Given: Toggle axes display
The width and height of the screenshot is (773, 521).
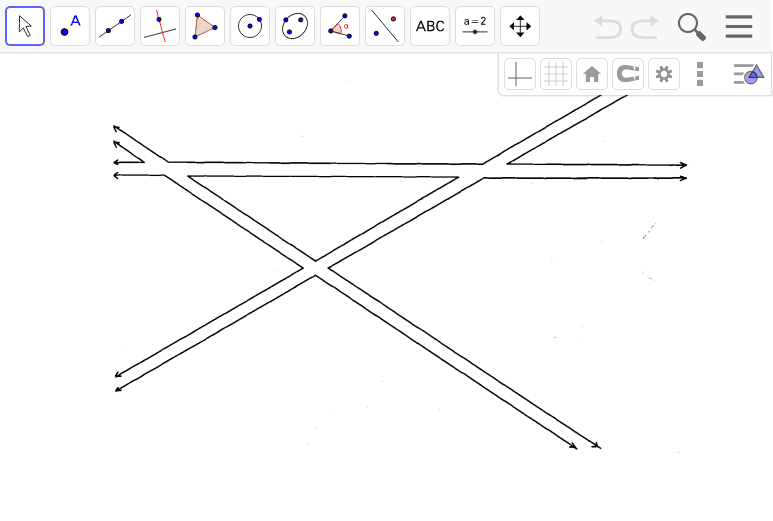Looking at the screenshot, I should 520,74.
